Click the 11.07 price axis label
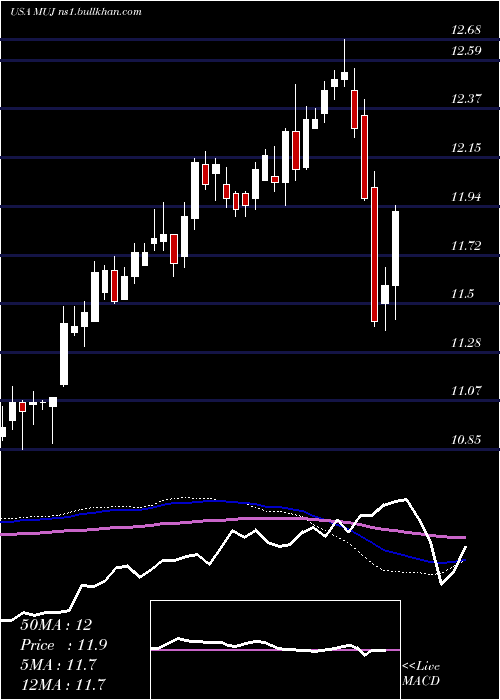The width and height of the screenshot is (500, 700). (x=466, y=391)
